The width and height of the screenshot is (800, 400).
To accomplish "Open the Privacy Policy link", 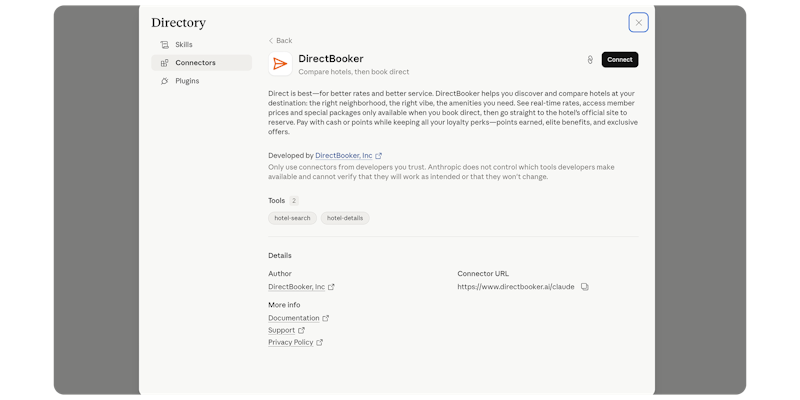I will point(291,342).
